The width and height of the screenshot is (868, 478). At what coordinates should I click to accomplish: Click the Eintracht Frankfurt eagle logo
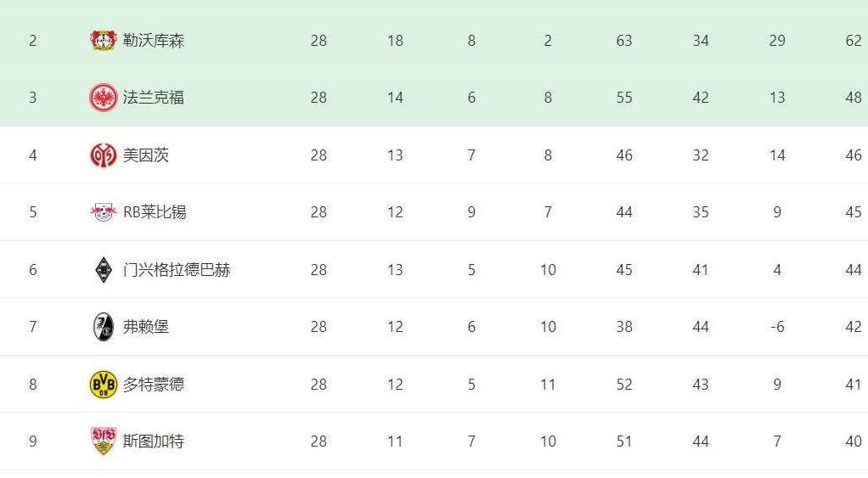pyautogui.click(x=103, y=98)
